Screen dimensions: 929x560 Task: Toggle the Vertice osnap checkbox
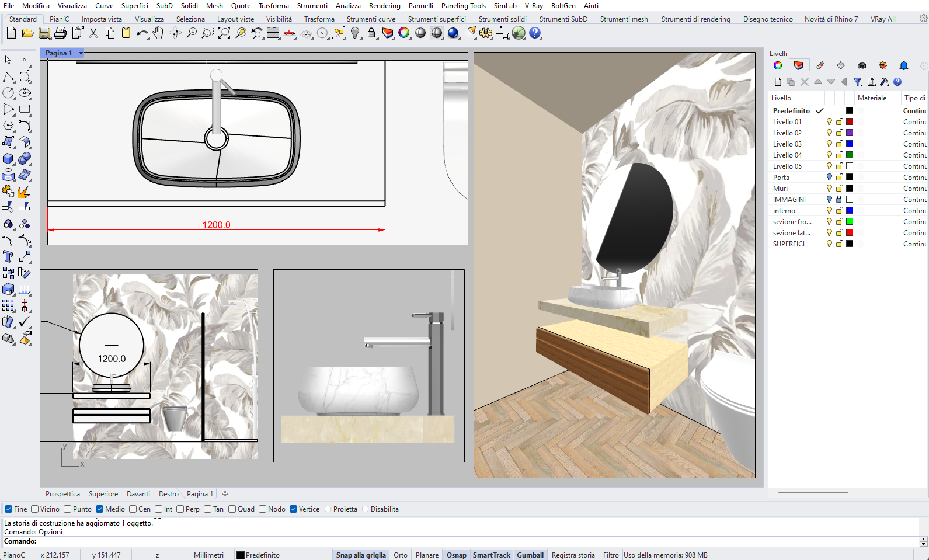coord(294,509)
